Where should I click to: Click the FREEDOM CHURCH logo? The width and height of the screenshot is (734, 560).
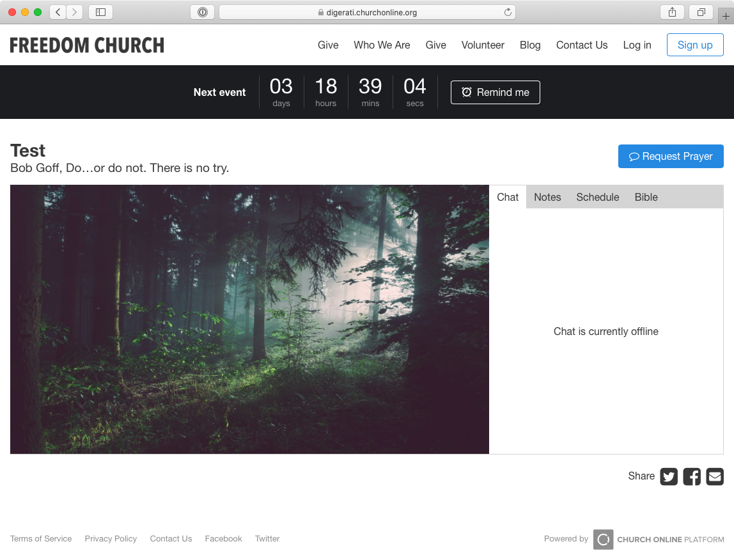pyautogui.click(x=87, y=45)
